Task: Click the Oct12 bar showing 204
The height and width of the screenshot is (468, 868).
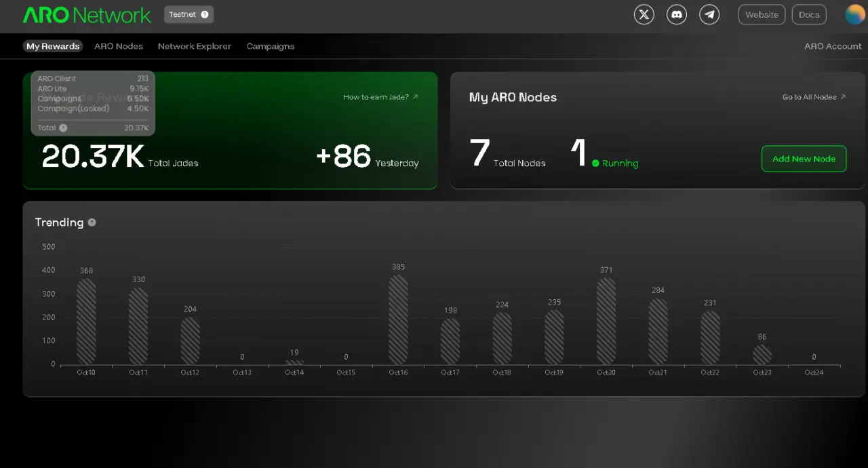Action: [x=191, y=340]
